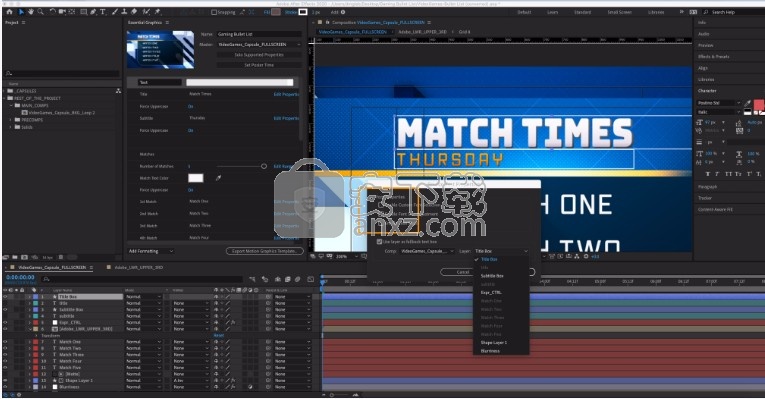
Task: Open Essential Graphics panel menu icon
Action: (x=167, y=22)
